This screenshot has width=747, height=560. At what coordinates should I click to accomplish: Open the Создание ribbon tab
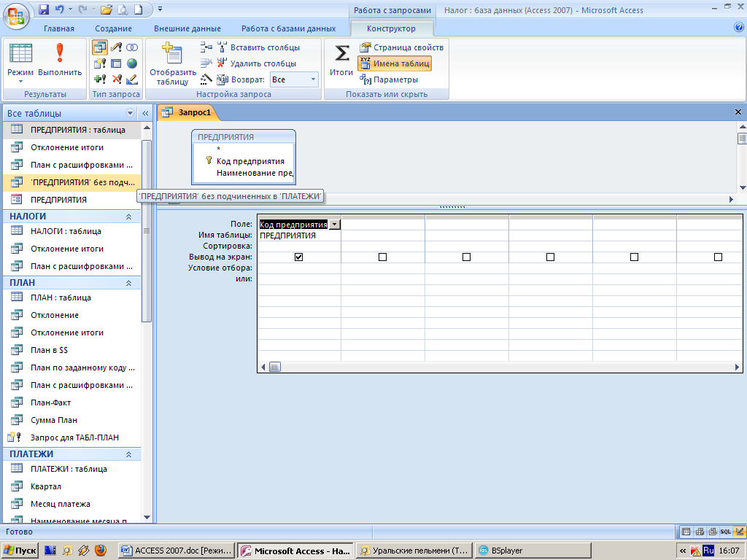click(113, 28)
